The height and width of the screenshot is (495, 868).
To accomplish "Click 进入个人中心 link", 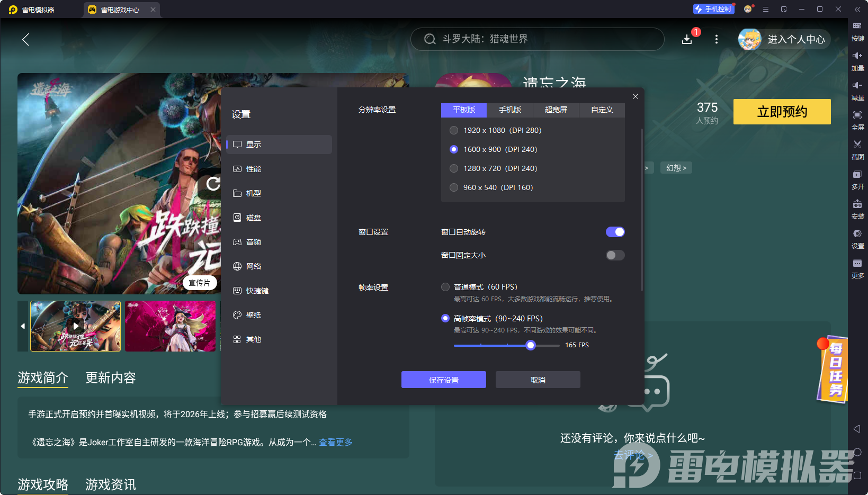I will (x=796, y=39).
